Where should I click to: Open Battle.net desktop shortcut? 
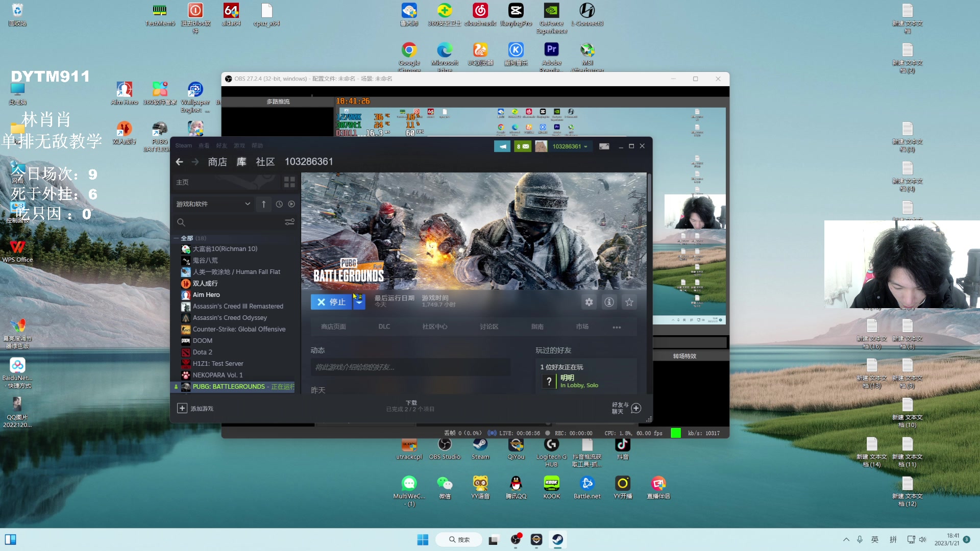click(587, 488)
